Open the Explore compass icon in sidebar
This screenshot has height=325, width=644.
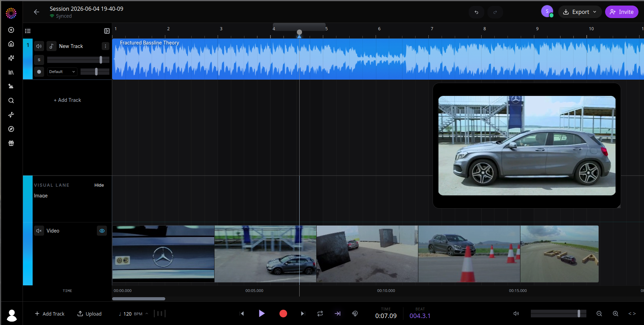(x=11, y=129)
